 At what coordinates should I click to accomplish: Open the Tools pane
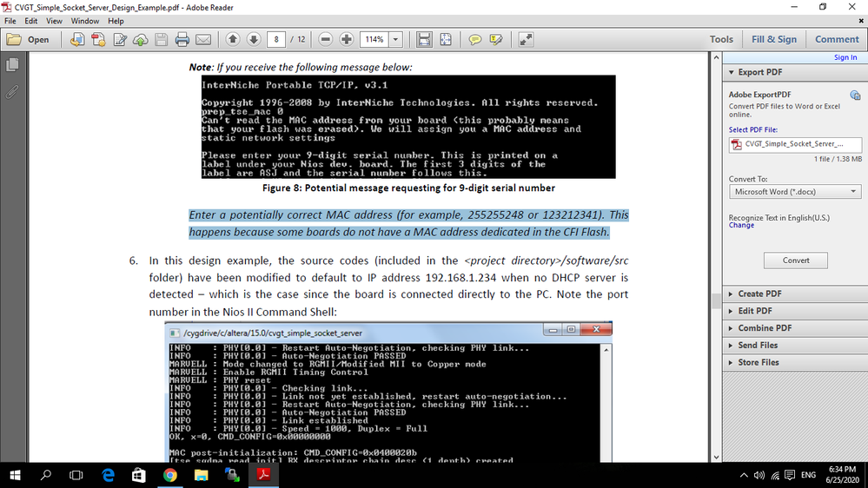(x=721, y=39)
